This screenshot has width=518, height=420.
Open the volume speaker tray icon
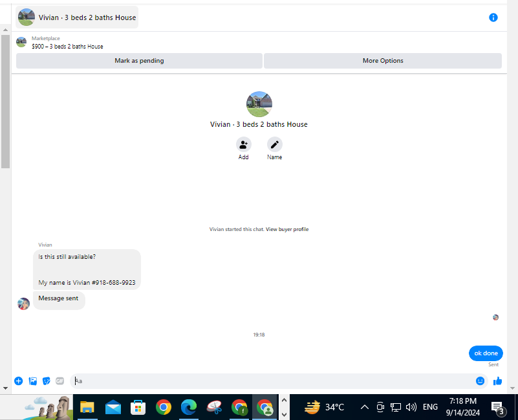(411, 407)
